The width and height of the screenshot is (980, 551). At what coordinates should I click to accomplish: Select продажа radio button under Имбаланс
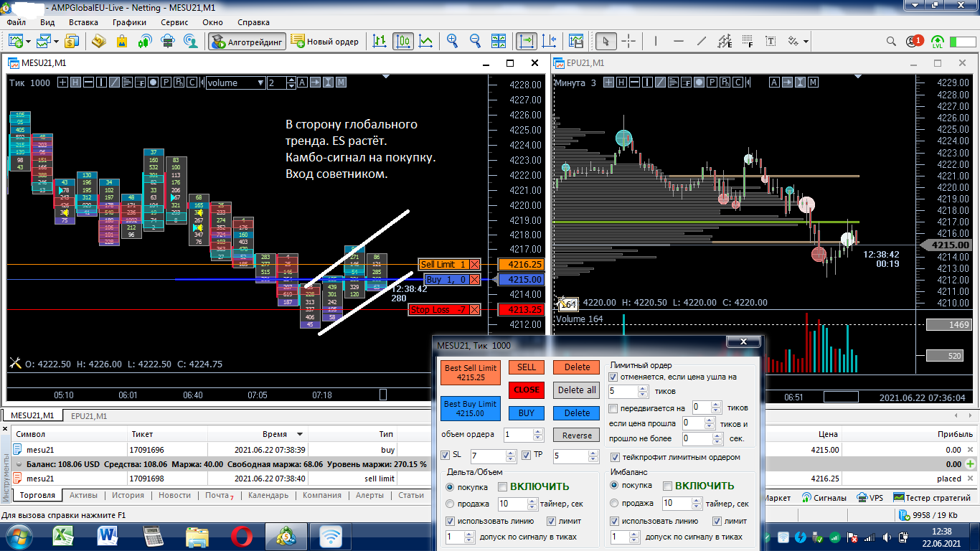614,504
